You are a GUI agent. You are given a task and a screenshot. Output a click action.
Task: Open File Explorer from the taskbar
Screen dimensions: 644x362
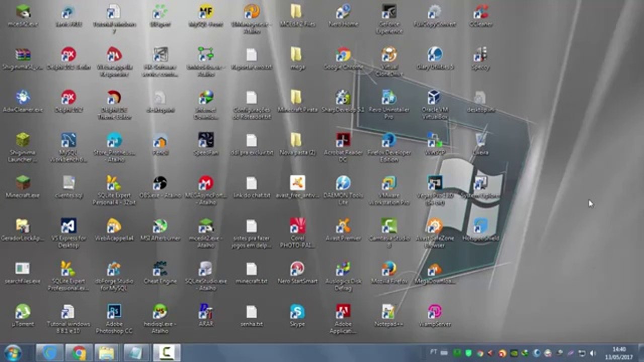107,353
